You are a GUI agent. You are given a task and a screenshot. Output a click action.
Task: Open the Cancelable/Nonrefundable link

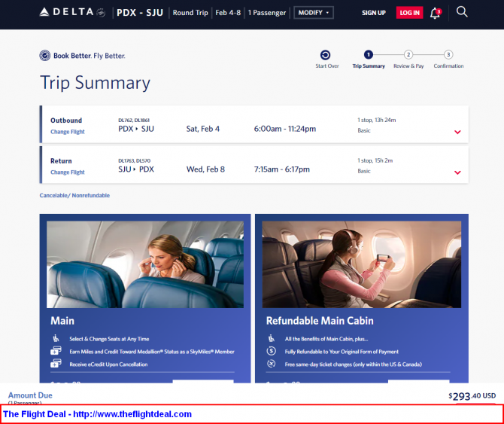pos(74,195)
